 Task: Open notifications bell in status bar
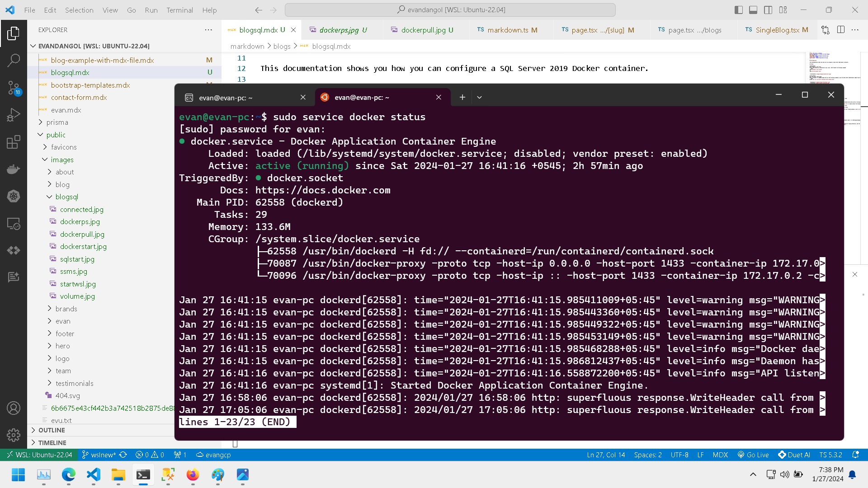(x=855, y=455)
